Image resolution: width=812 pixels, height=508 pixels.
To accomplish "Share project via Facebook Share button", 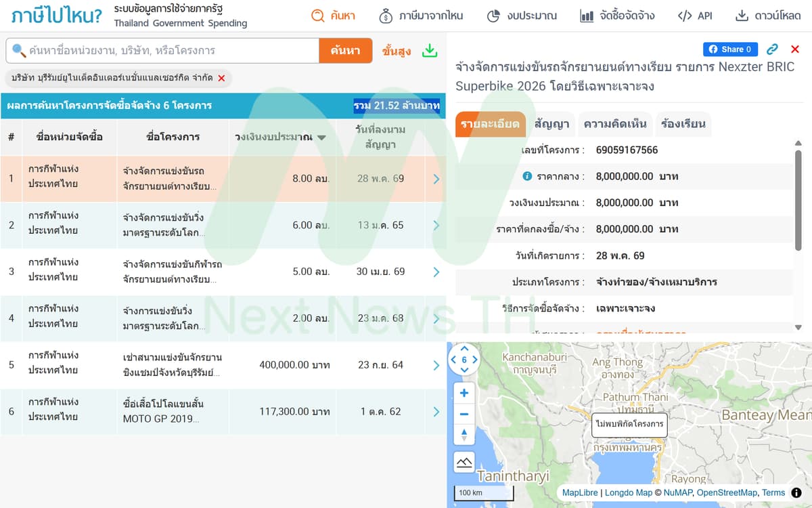I will (730, 49).
